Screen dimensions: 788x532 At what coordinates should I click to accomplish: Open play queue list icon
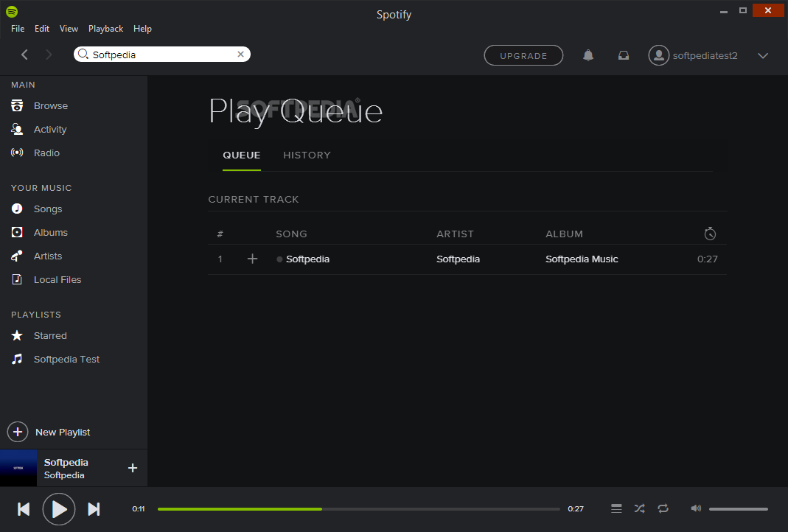point(616,508)
